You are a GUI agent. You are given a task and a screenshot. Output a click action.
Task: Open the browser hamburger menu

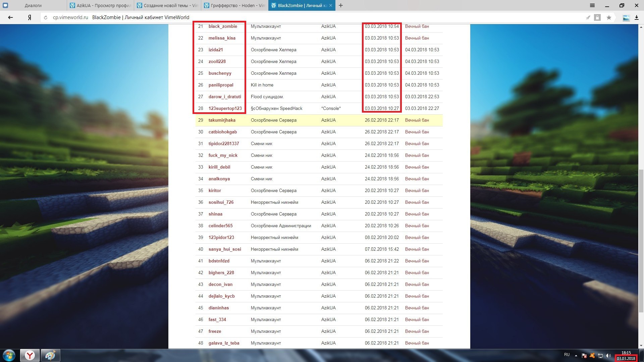point(592,5)
